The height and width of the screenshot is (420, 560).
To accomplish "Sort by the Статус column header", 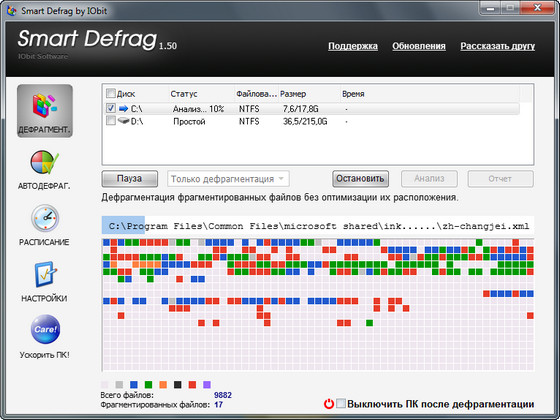I will 184,94.
